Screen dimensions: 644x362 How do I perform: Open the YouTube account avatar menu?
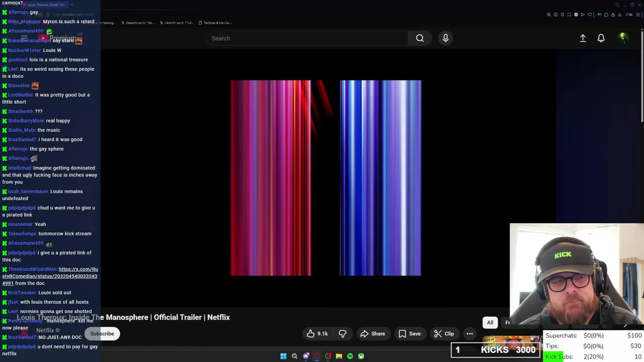623,38
